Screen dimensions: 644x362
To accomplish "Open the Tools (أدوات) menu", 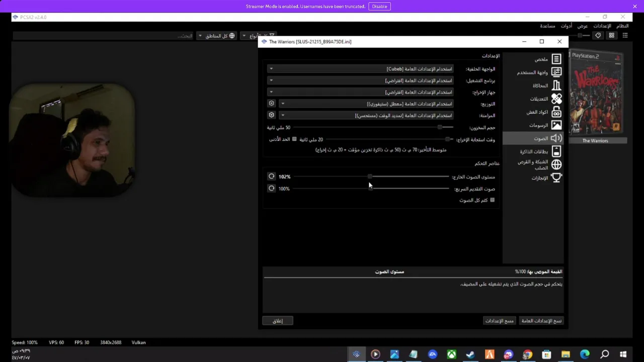I will [x=567, y=26].
